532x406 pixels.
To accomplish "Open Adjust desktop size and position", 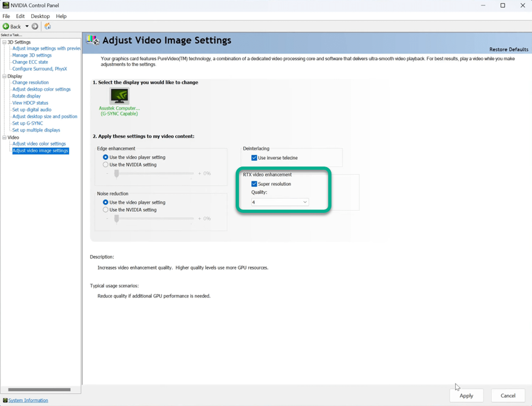I will click(45, 116).
